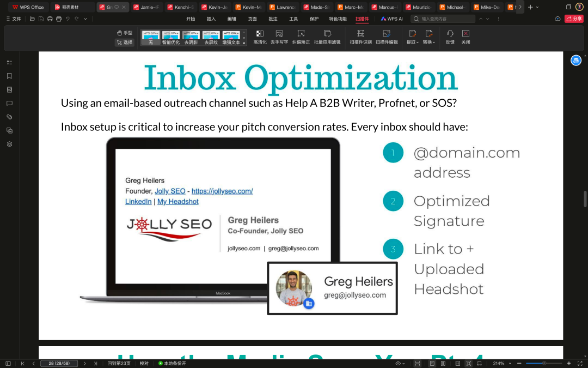Open the thumbnails panel icon in sidebar

click(x=9, y=90)
